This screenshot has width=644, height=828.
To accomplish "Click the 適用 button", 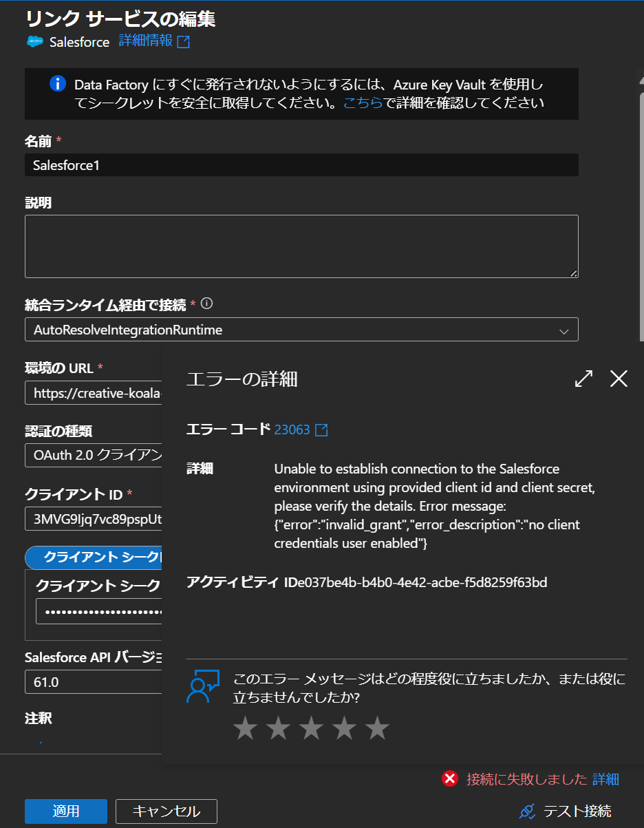I will 66,811.
